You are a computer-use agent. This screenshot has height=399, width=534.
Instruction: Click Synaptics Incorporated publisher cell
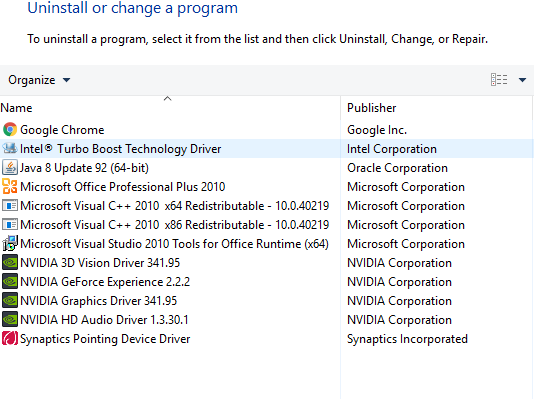tap(407, 339)
